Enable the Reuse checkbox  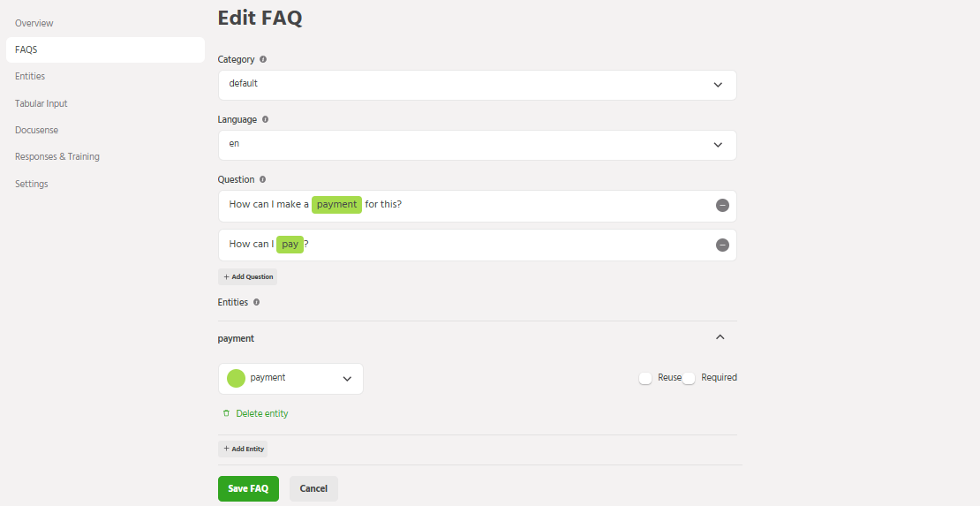[645, 378]
